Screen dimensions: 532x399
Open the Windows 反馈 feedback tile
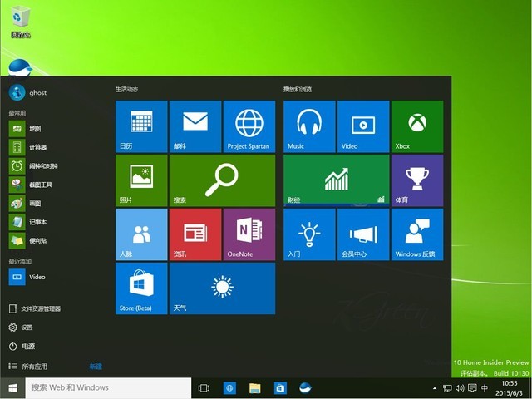pyautogui.click(x=416, y=234)
